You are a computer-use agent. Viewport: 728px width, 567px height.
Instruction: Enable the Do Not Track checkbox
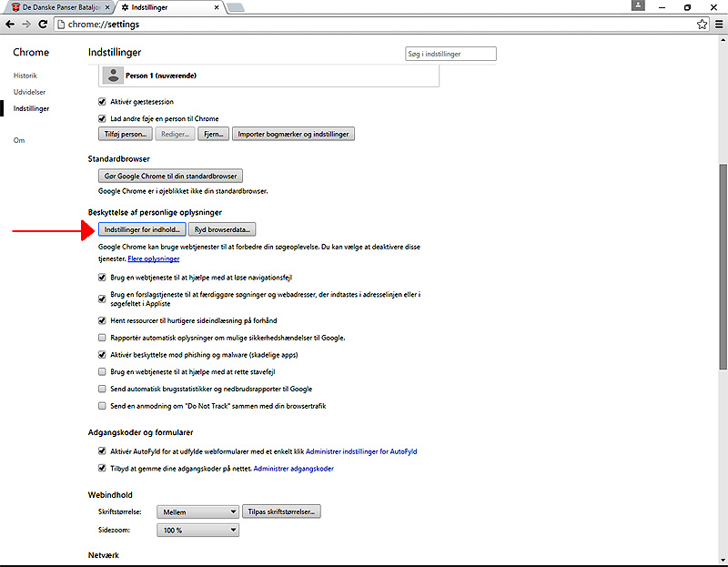[102, 406]
